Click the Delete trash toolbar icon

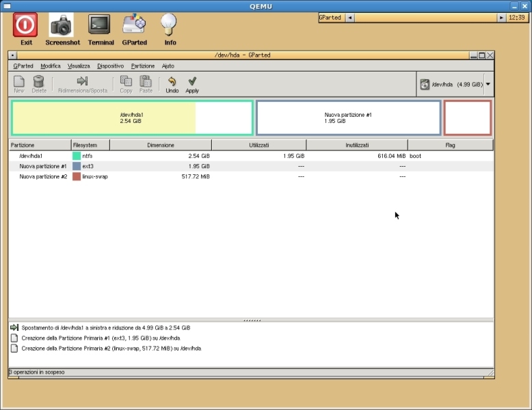click(x=39, y=81)
